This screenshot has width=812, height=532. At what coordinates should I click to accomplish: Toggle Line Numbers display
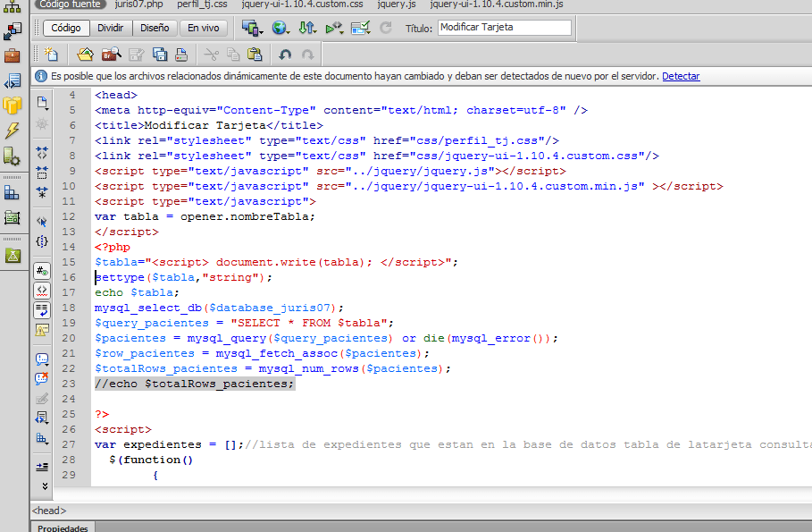(x=42, y=271)
